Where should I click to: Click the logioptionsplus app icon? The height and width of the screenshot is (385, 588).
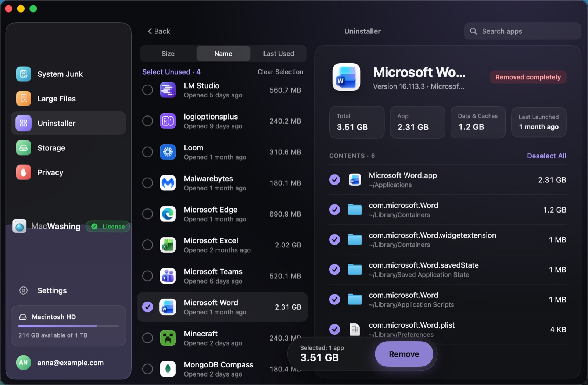[x=168, y=121]
